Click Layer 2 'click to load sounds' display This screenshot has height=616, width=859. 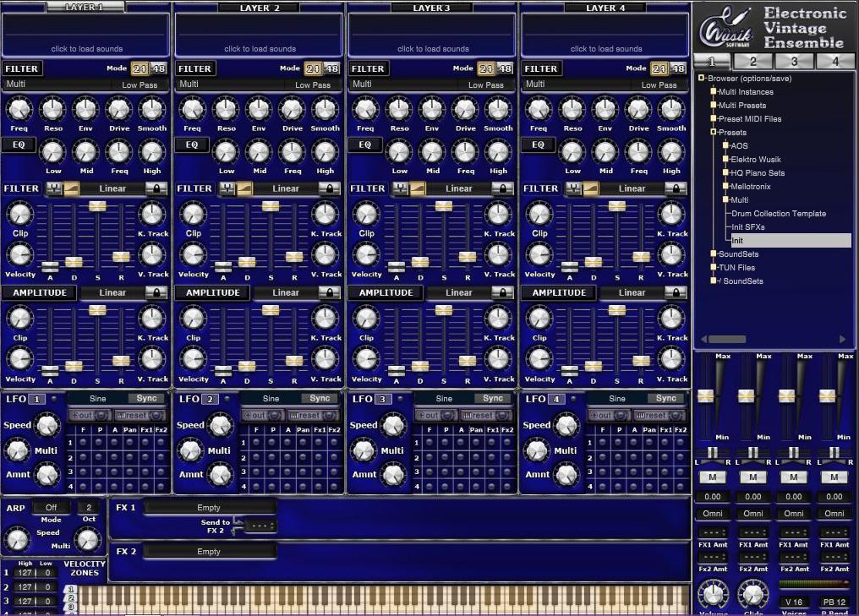(x=260, y=35)
